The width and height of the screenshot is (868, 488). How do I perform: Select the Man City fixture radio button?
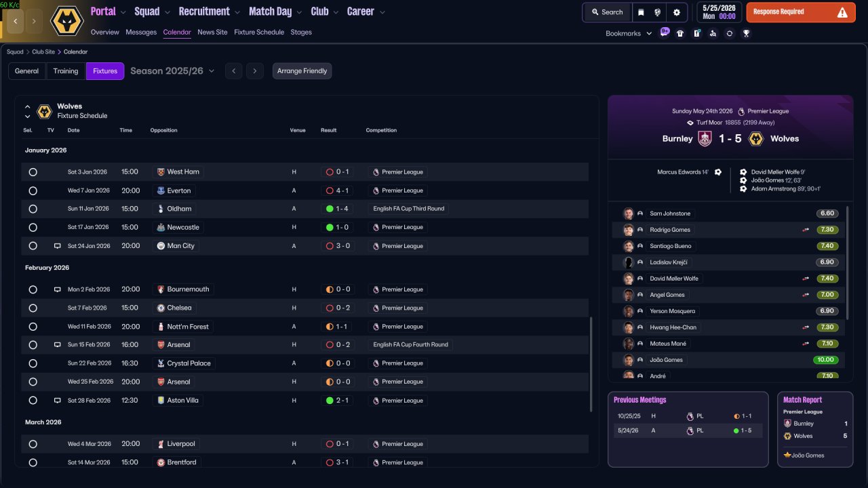tap(33, 246)
